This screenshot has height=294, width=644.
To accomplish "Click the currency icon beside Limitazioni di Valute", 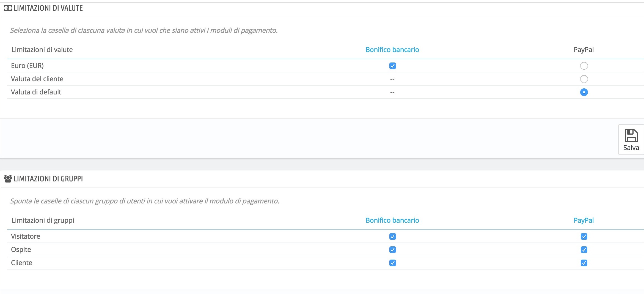I will coord(8,8).
